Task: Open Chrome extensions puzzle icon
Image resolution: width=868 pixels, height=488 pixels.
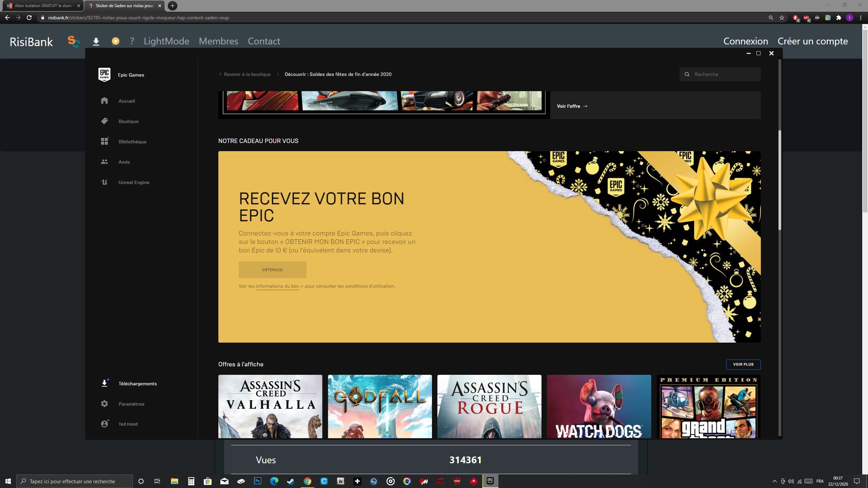Action: click(x=839, y=18)
